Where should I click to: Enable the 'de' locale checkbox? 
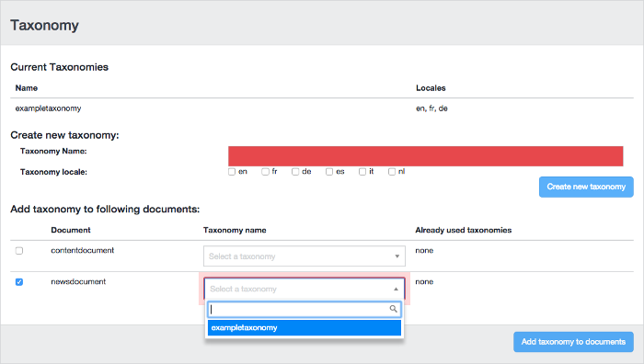click(x=295, y=172)
